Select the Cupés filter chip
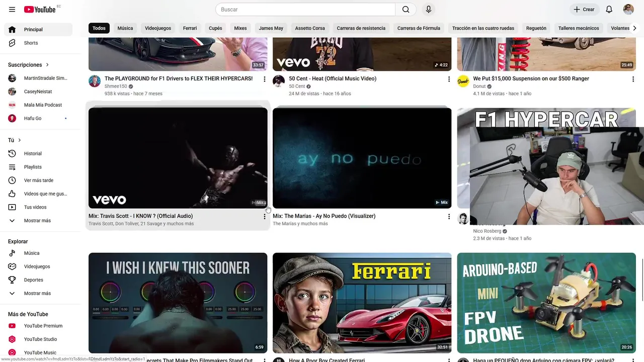Screen dimensions: 644x362 click(215, 28)
